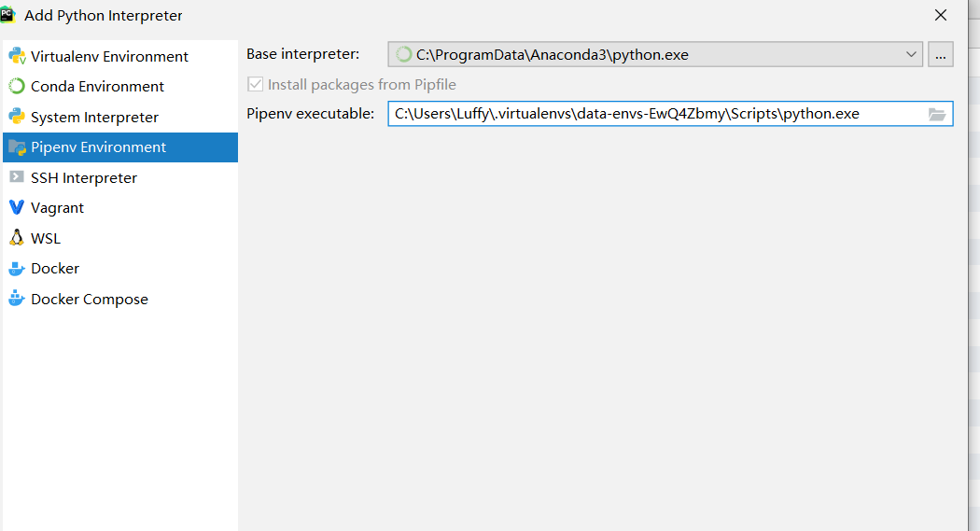Click the WSL penguin icon
This screenshot has width=980, height=531.
tap(17, 238)
